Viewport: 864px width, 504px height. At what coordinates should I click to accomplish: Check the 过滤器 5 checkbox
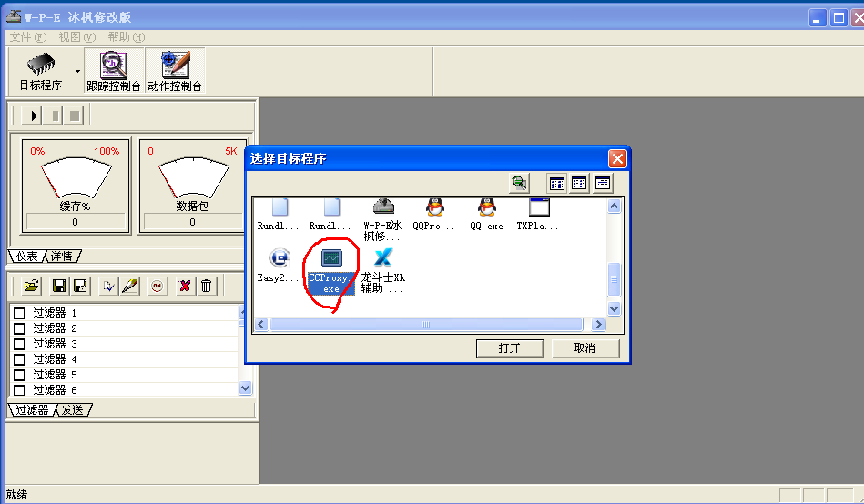pyautogui.click(x=19, y=375)
